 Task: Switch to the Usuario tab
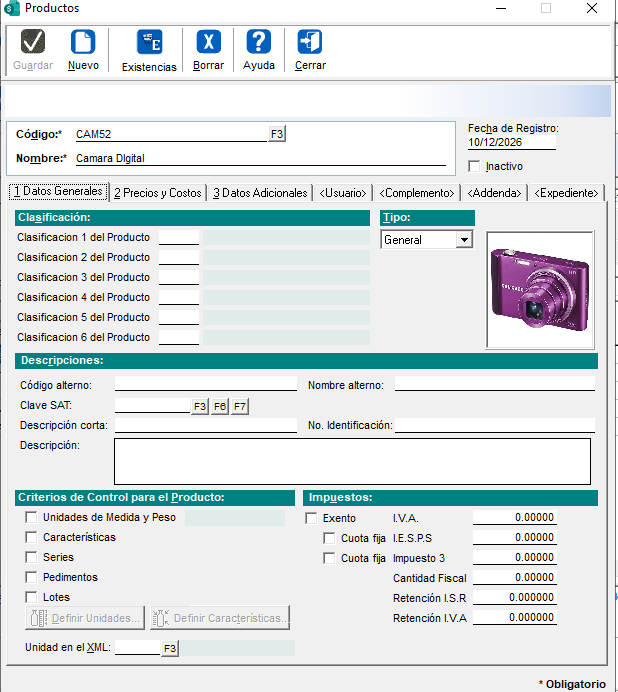click(x=343, y=193)
